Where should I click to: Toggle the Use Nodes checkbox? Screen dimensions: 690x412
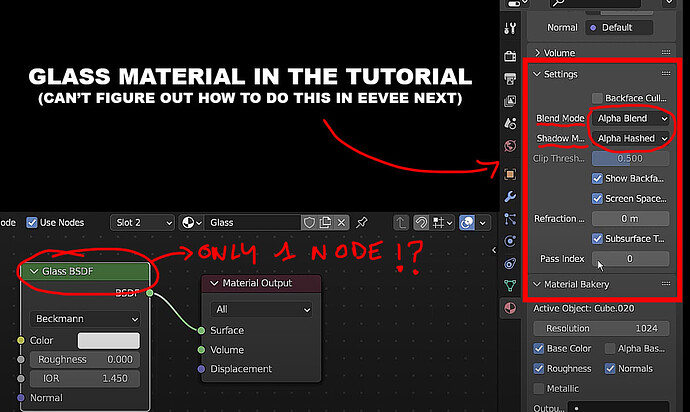[x=32, y=223]
